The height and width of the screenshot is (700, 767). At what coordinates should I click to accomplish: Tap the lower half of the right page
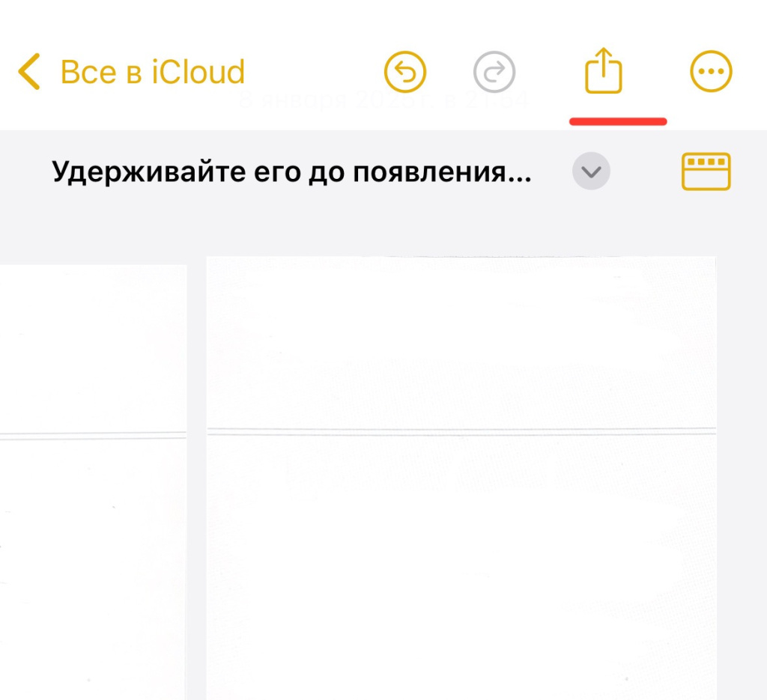[x=461, y=569]
